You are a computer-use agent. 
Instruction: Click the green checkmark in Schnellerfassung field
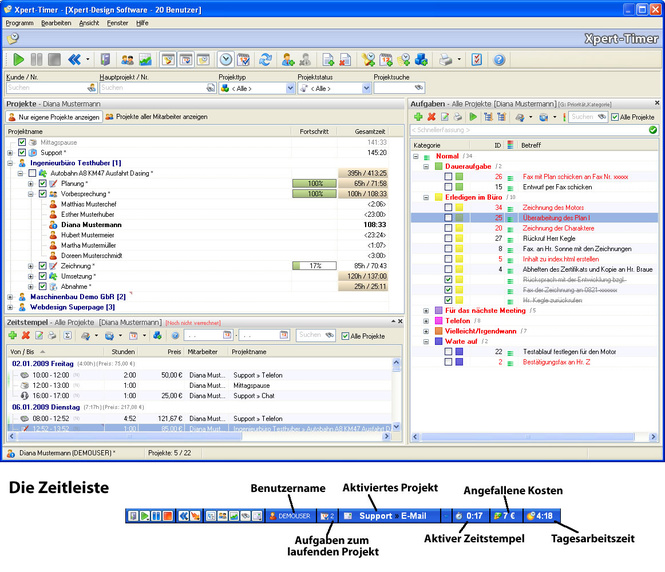click(653, 130)
